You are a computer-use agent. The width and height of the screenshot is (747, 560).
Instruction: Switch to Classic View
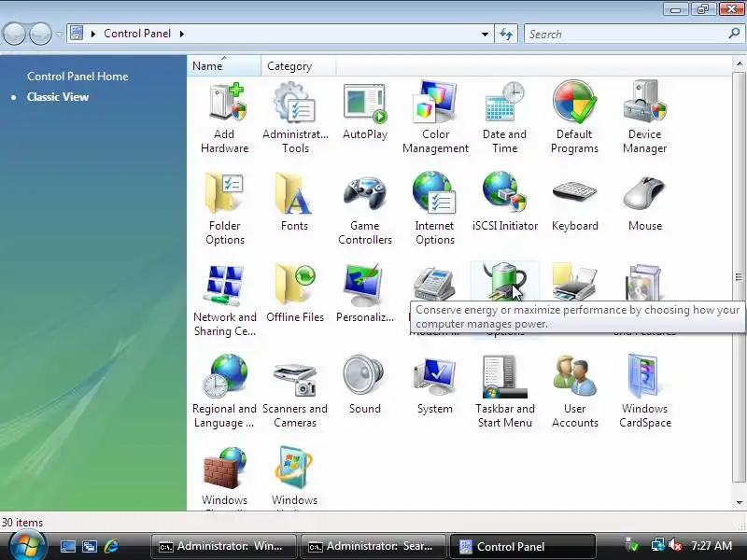tap(58, 97)
